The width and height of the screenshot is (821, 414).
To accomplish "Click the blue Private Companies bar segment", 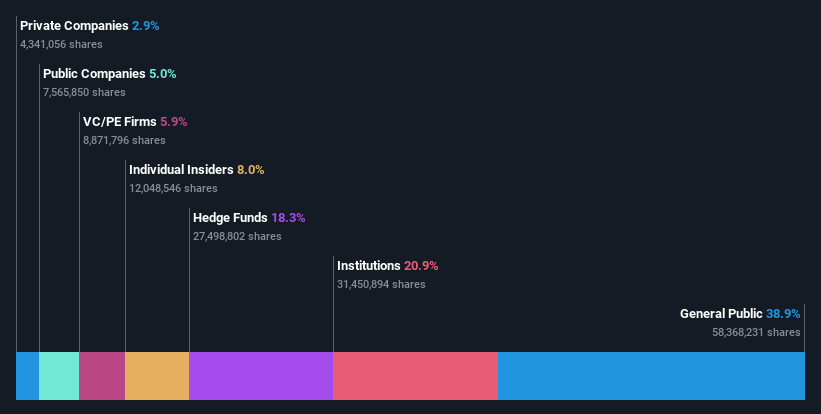I will 28,376.
